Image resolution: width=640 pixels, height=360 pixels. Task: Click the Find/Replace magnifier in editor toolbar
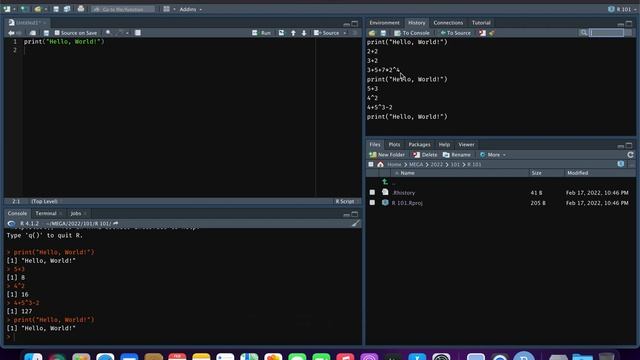pyautogui.click(x=108, y=33)
